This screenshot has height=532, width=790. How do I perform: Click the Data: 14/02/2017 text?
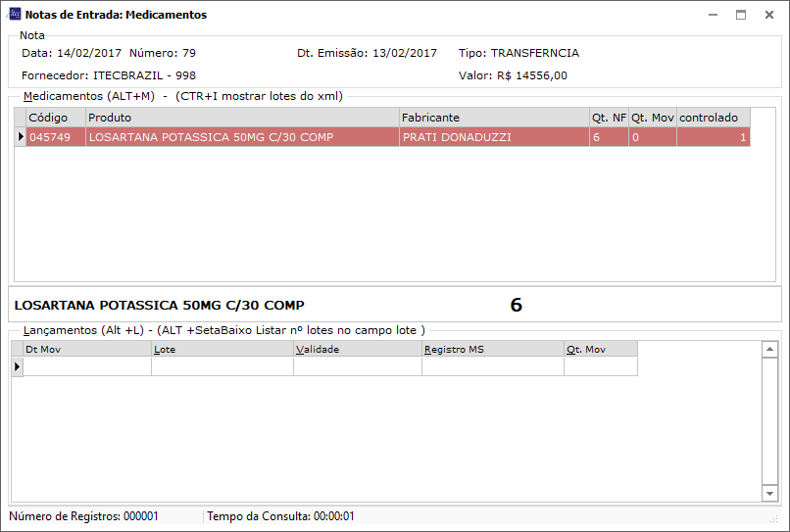[x=72, y=53]
